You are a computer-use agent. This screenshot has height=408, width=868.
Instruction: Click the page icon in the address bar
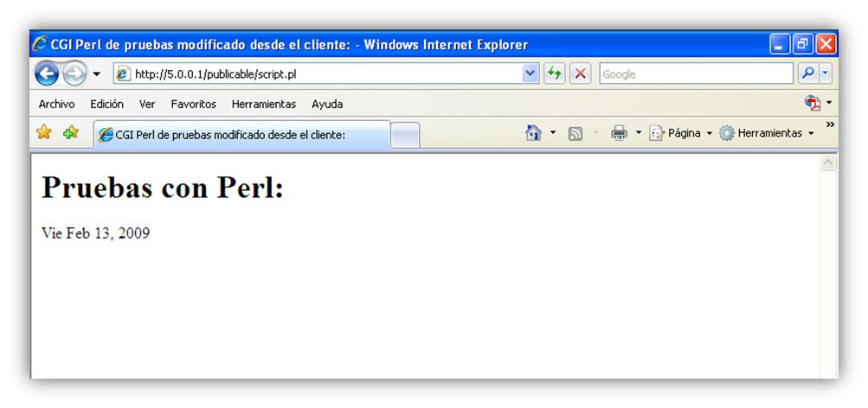click(x=124, y=74)
